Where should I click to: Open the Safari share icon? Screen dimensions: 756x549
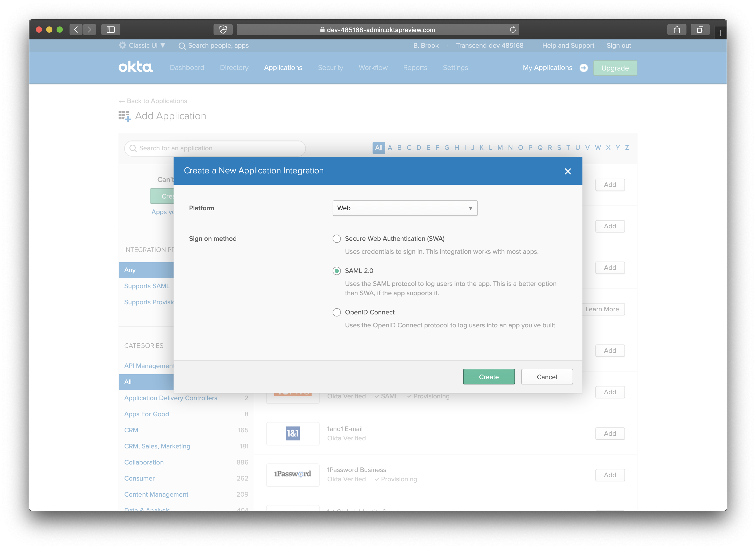click(677, 30)
